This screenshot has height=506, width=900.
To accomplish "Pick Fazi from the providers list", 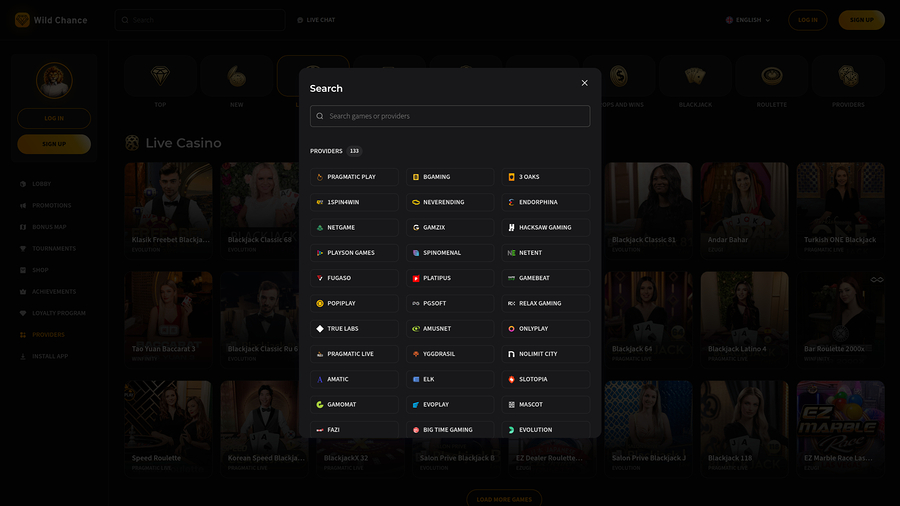I will [x=354, y=430].
